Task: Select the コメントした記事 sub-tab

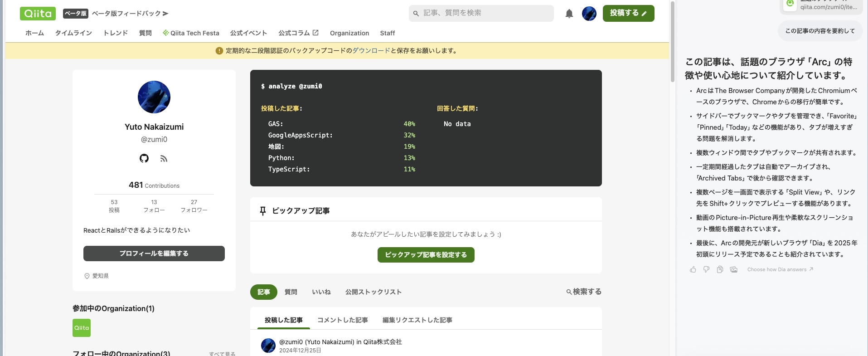Action: [x=343, y=320]
